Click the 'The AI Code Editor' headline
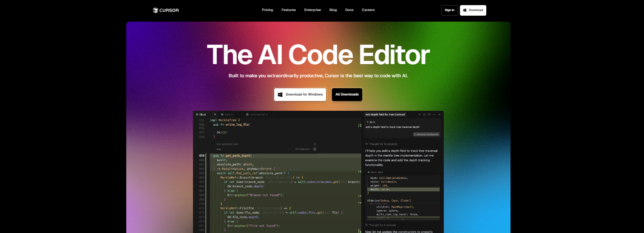The height and width of the screenshot is (233, 644). click(318, 55)
